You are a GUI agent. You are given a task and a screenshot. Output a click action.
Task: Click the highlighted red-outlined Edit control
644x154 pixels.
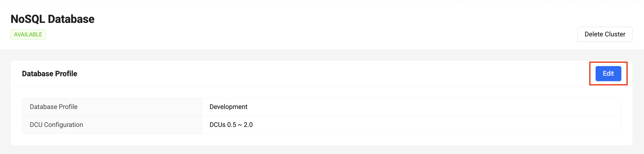coord(608,74)
